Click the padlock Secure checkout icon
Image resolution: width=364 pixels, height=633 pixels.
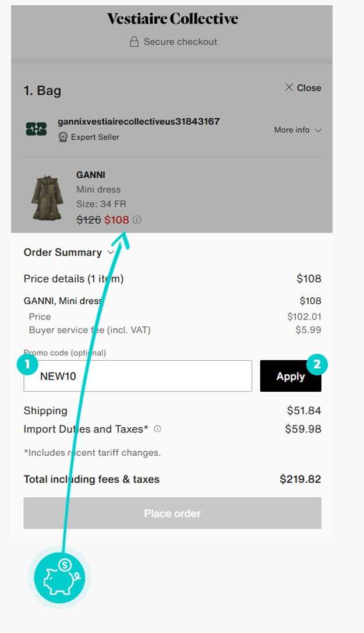click(x=135, y=41)
